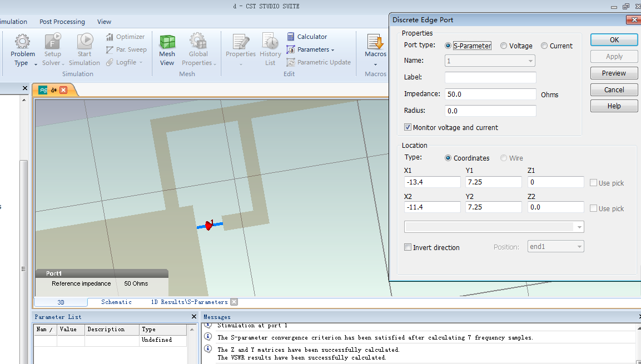
Task: Click the X2 coordinate field
Action: [432, 207]
